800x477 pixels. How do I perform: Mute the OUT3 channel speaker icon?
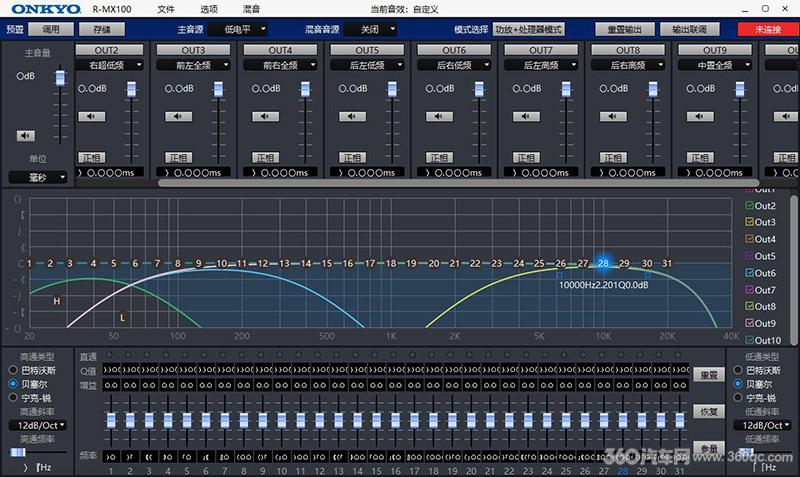178,116
